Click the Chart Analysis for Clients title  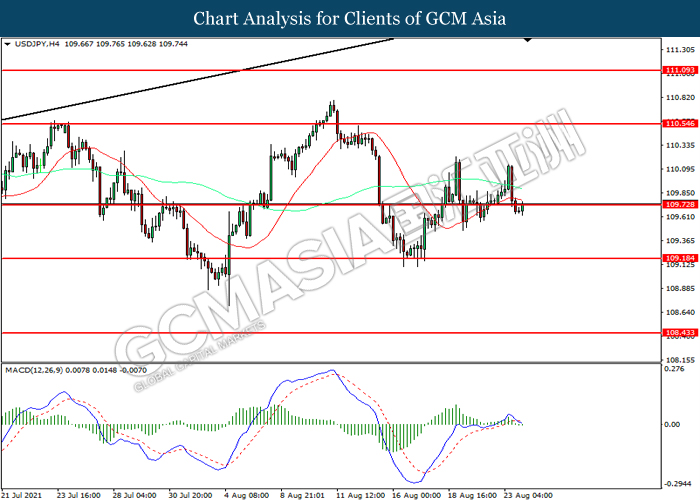[350, 19]
